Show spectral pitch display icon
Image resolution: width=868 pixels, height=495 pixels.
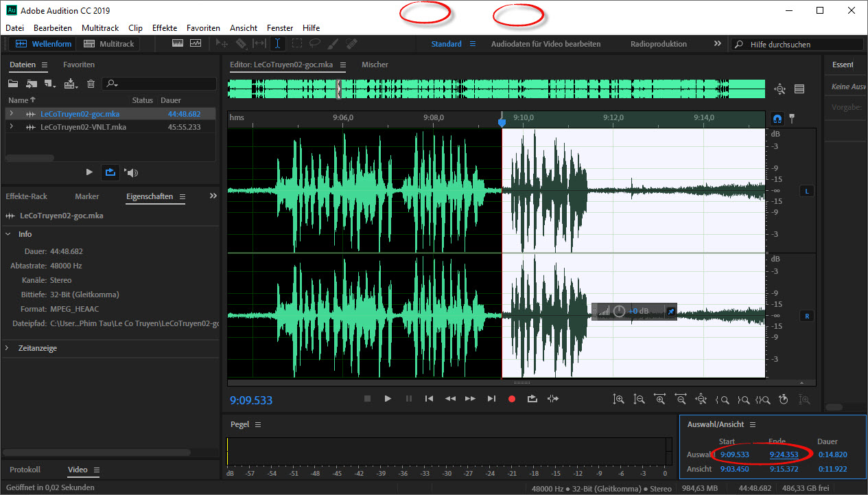point(196,43)
